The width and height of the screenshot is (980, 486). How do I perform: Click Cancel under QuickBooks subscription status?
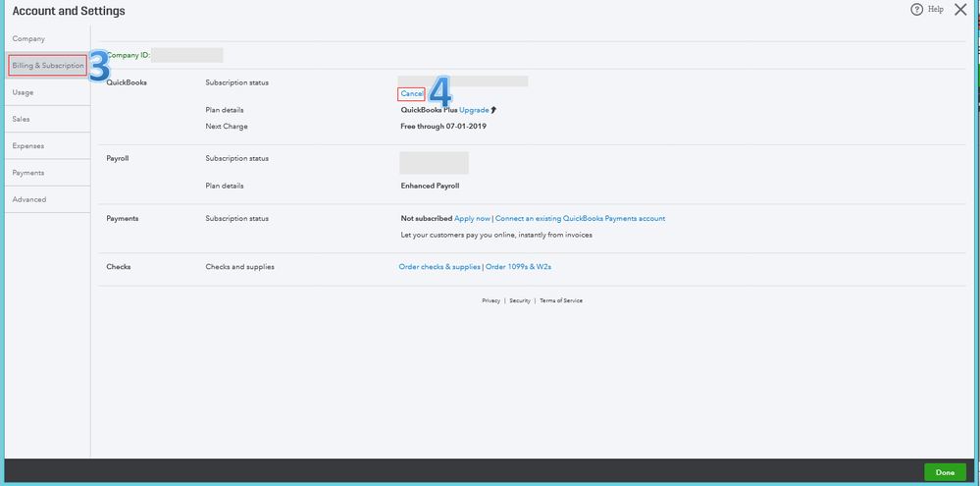click(x=411, y=94)
